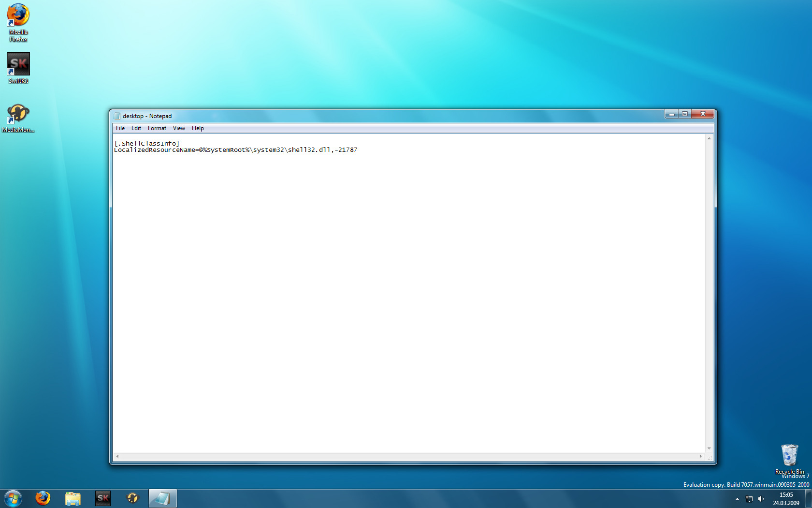Viewport: 812px width, 508px height.
Task: Close the Notepad window
Action: click(x=703, y=114)
